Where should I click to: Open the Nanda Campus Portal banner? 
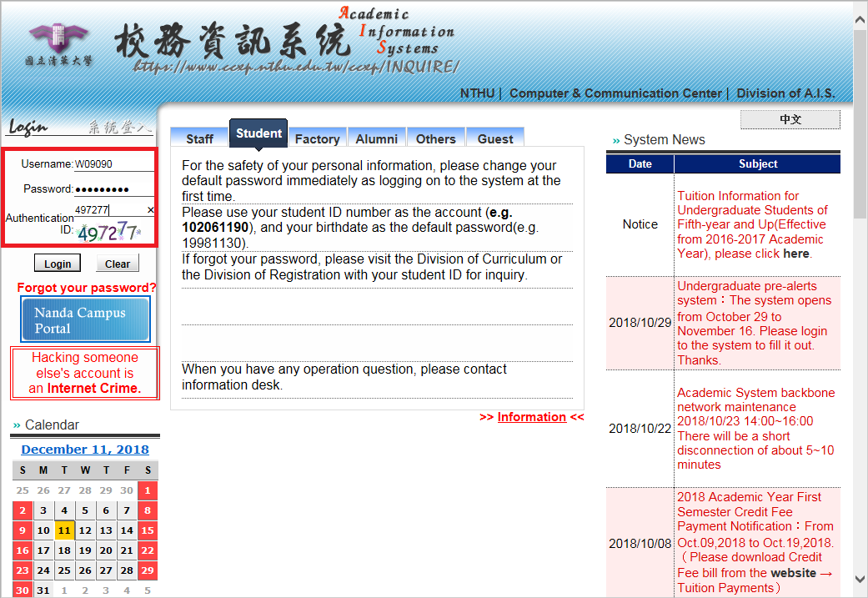pyautogui.click(x=85, y=320)
